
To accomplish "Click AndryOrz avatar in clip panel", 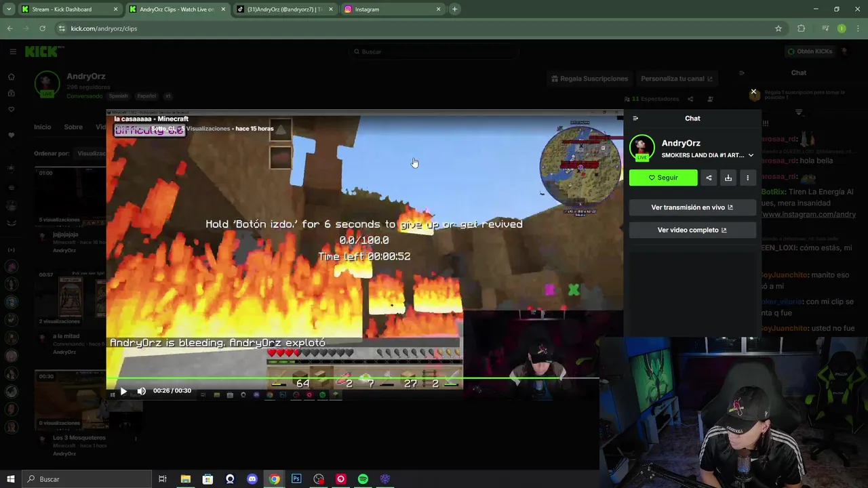I will [x=642, y=147].
